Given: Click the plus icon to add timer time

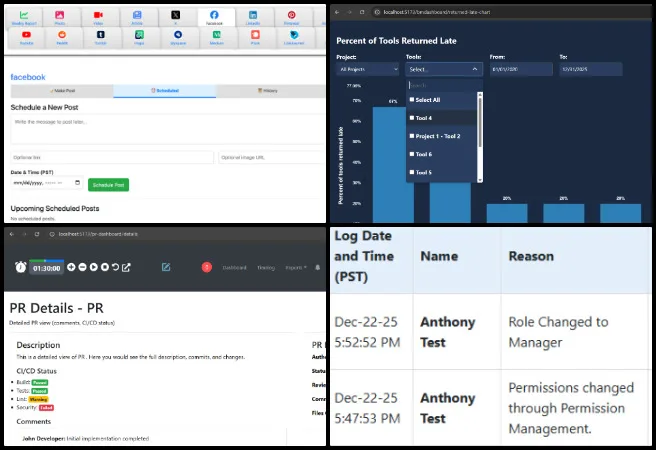Looking at the screenshot, I should [72, 267].
